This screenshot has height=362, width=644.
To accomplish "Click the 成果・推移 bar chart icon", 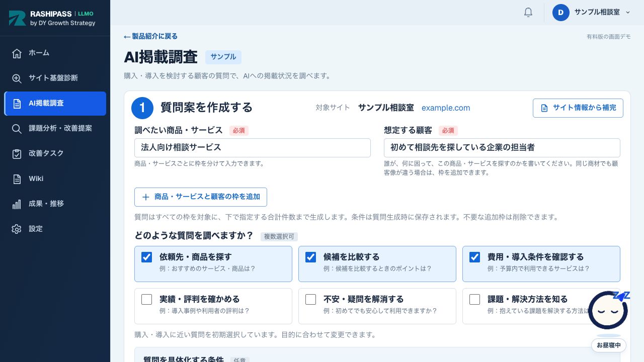I will tap(17, 204).
